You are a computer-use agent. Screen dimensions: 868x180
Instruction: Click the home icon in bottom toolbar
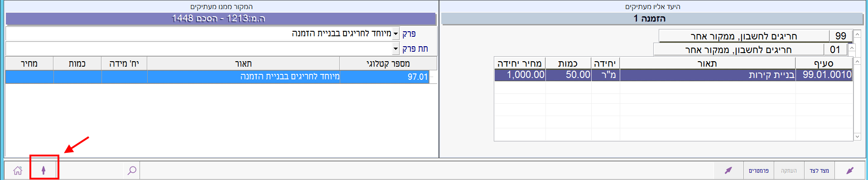[18, 170]
